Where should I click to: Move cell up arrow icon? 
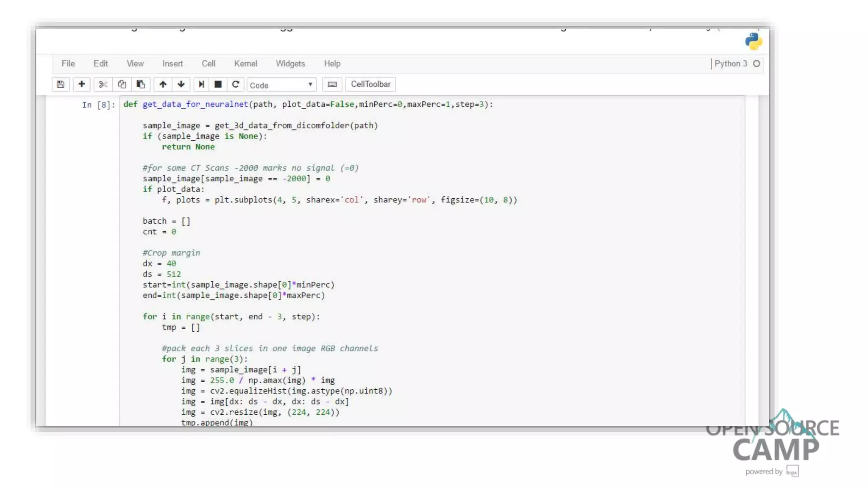tap(163, 84)
